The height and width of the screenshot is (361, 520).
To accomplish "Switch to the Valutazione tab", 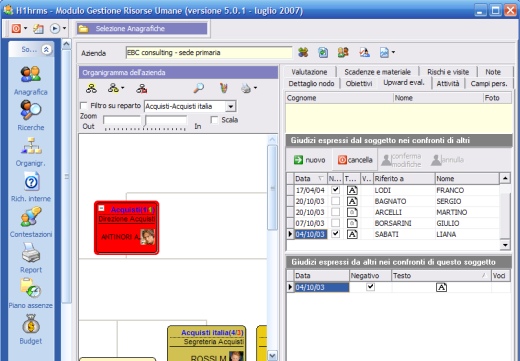I will (309, 72).
